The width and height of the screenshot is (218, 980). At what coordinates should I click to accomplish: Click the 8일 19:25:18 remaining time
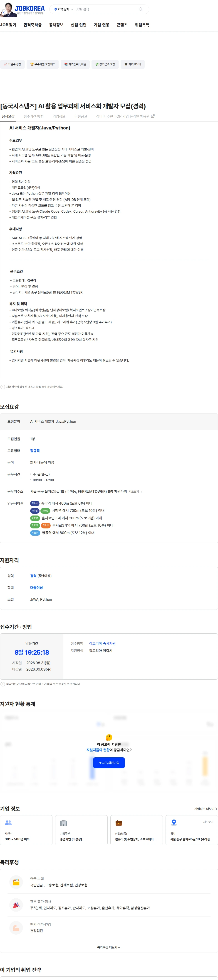click(x=32, y=652)
